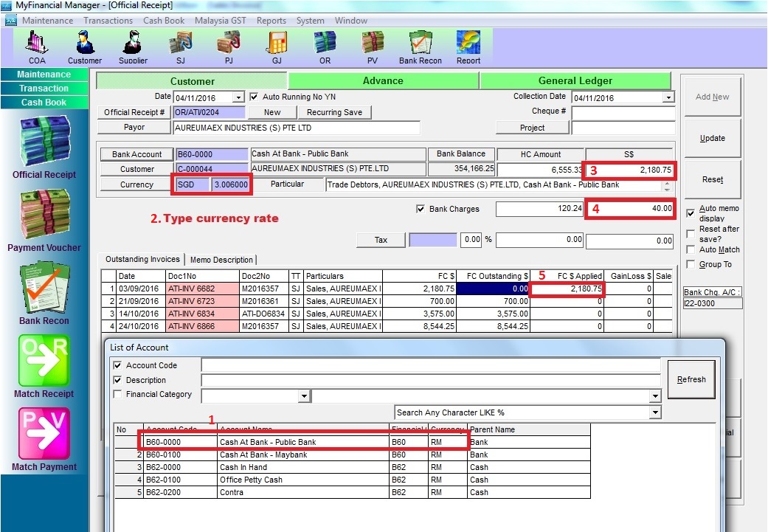Screen dimensions: 768x532
Task: Uncheck the Bank Charges checkbox
Action: (x=421, y=210)
